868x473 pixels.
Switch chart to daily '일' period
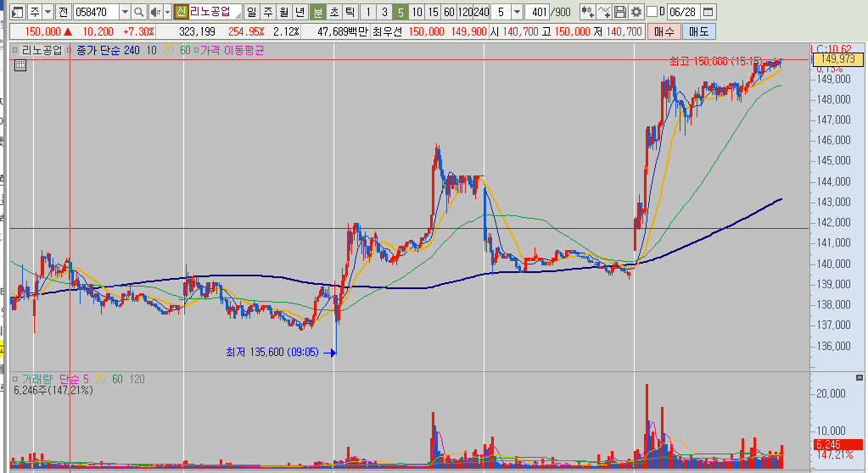(252, 12)
